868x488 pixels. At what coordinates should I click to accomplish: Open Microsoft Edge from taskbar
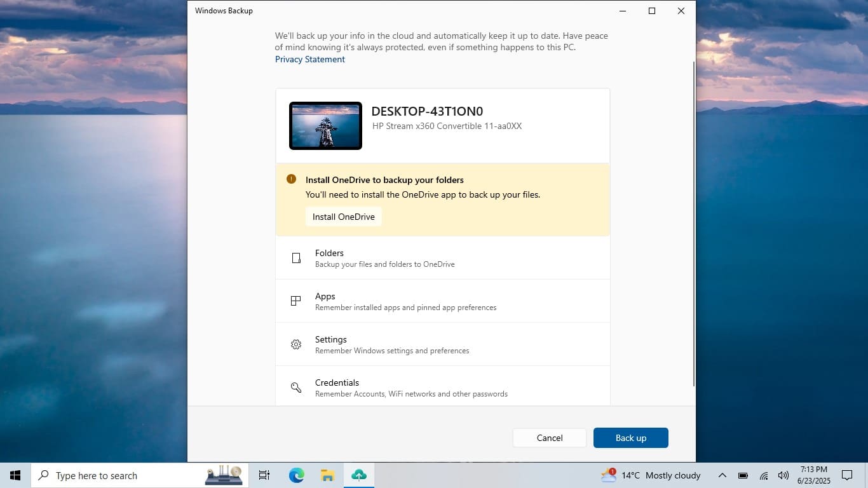click(x=296, y=475)
